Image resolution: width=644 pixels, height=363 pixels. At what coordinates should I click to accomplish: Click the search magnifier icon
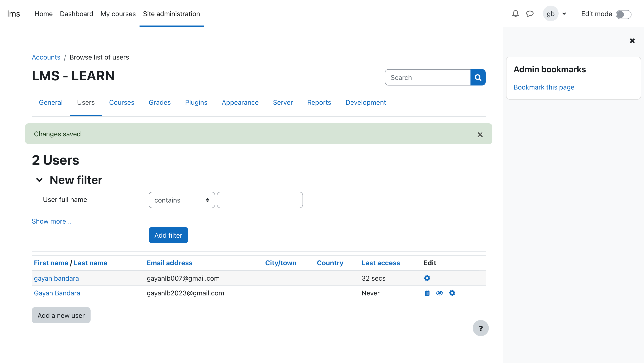(x=478, y=77)
